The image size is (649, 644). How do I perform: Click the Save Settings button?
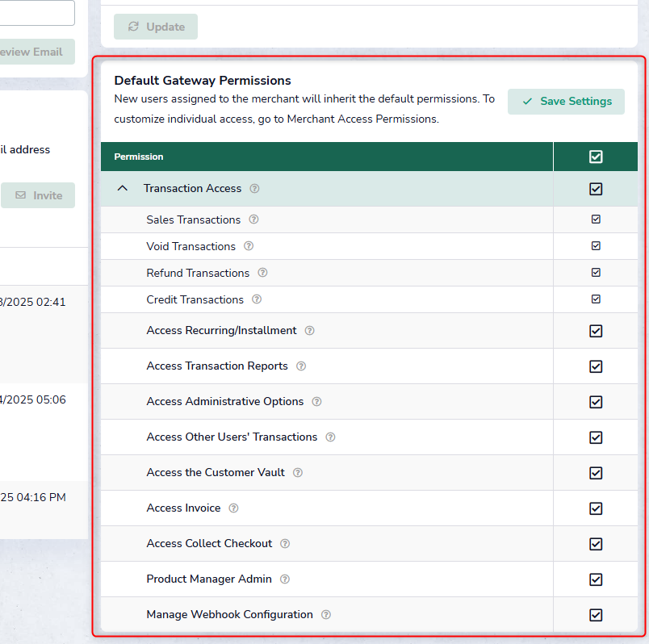[x=566, y=102]
